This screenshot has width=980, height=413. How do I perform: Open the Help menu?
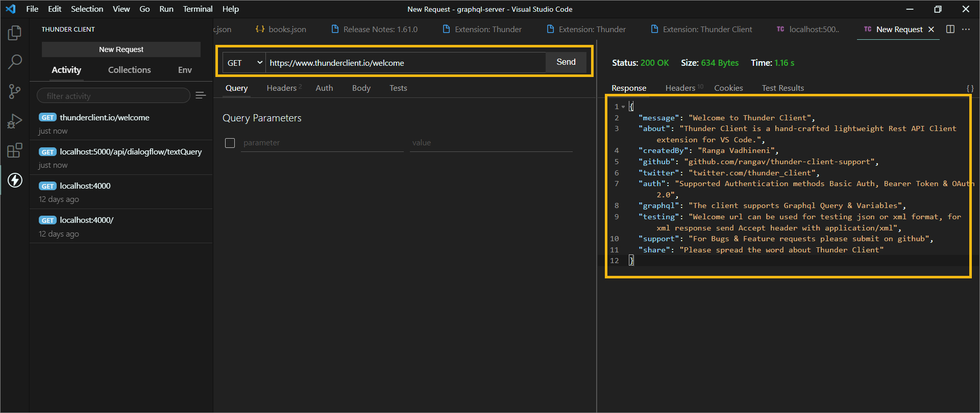coord(230,9)
